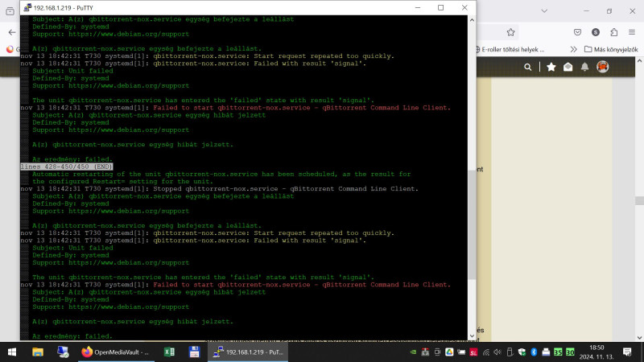
Task: Restore down the Firefox window
Action: point(609,11)
